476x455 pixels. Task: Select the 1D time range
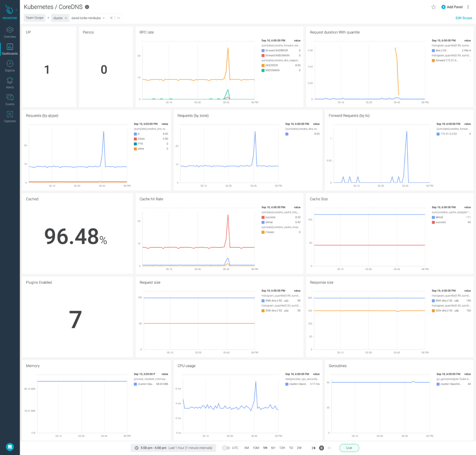click(291, 448)
